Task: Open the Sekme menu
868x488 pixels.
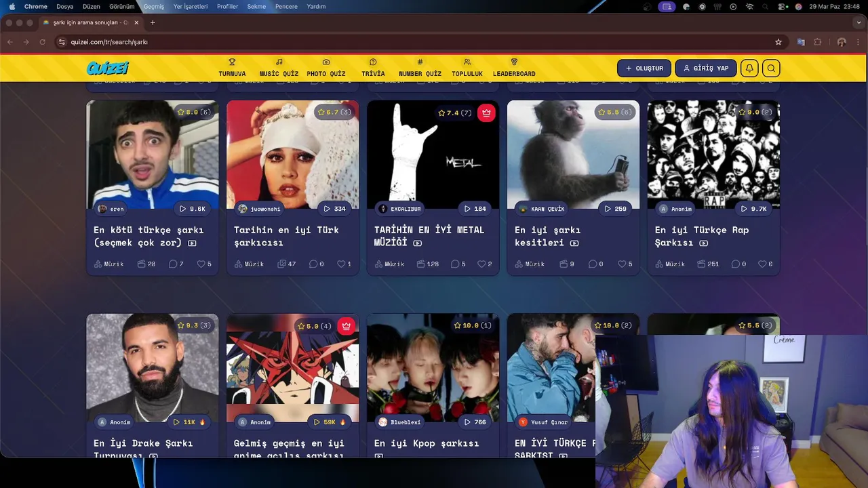Action: click(256, 6)
